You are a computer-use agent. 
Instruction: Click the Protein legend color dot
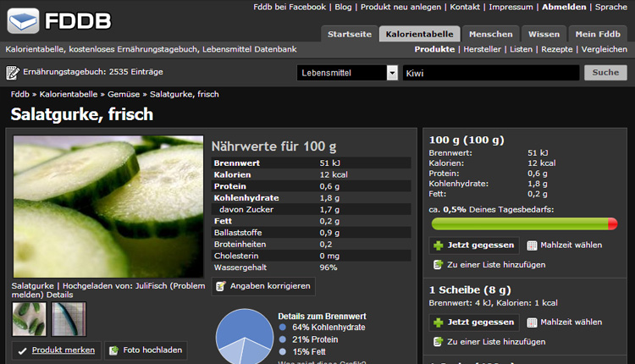[x=283, y=339]
